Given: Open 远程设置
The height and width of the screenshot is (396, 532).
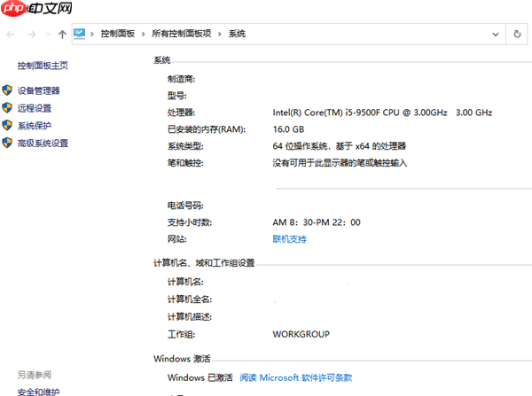Looking at the screenshot, I should [35, 108].
